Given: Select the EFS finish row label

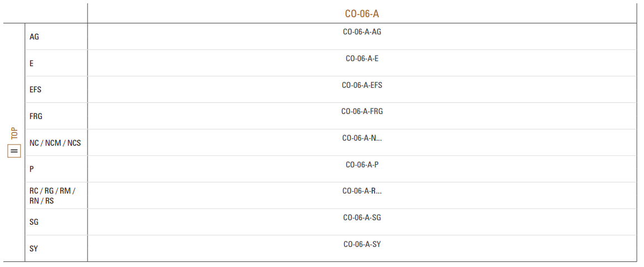Looking at the screenshot, I should click(35, 90).
